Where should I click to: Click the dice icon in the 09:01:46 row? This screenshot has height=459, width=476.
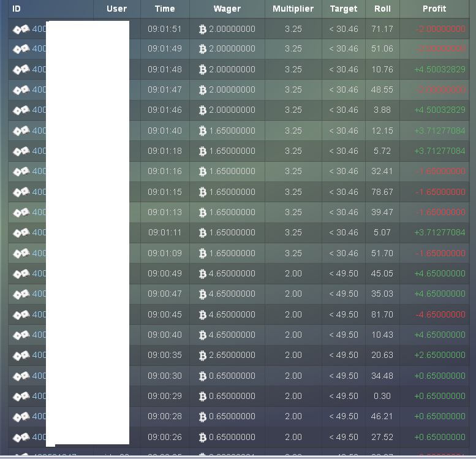pyautogui.click(x=21, y=110)
